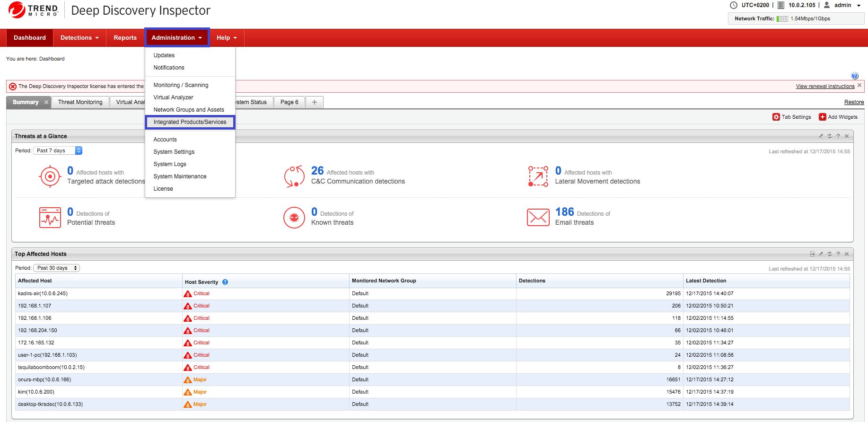Screen dimensions: 868x422
Task: Sort by Detections column header
Action: [x=599, y=281]
